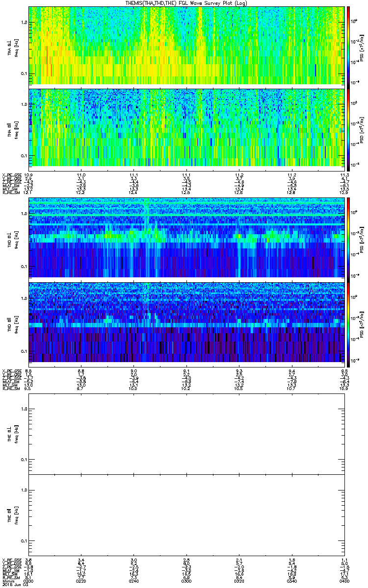Click the color bar beside THA B-parallel panel
The image size is (368, 588).
(x=348, y=127)
